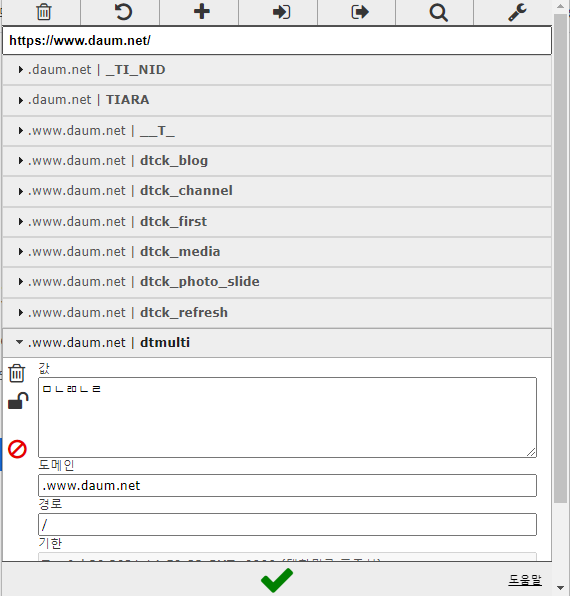Toggle the protect padlock for dtmulti cookie

[18, 401]
